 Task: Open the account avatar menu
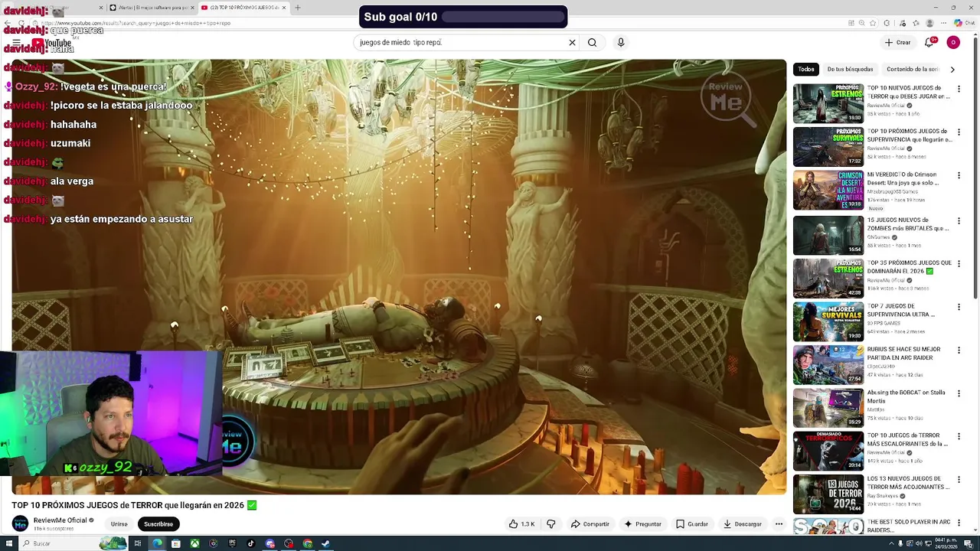(953, 43)
